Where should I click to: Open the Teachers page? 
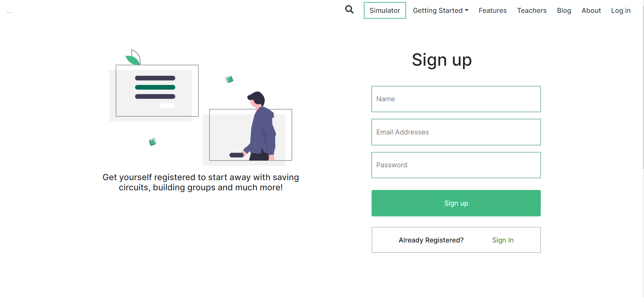pos(532,10)
